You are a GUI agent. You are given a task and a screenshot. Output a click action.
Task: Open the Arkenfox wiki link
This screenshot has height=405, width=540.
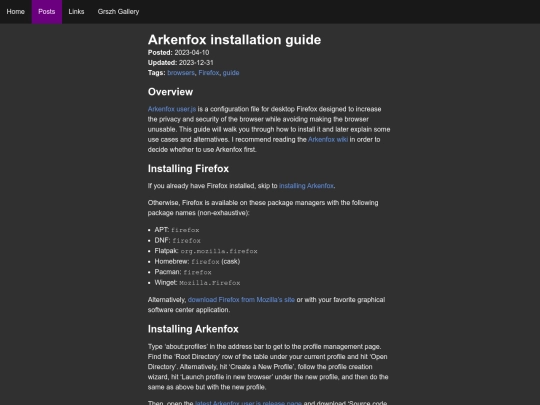[x=328, y=139]
